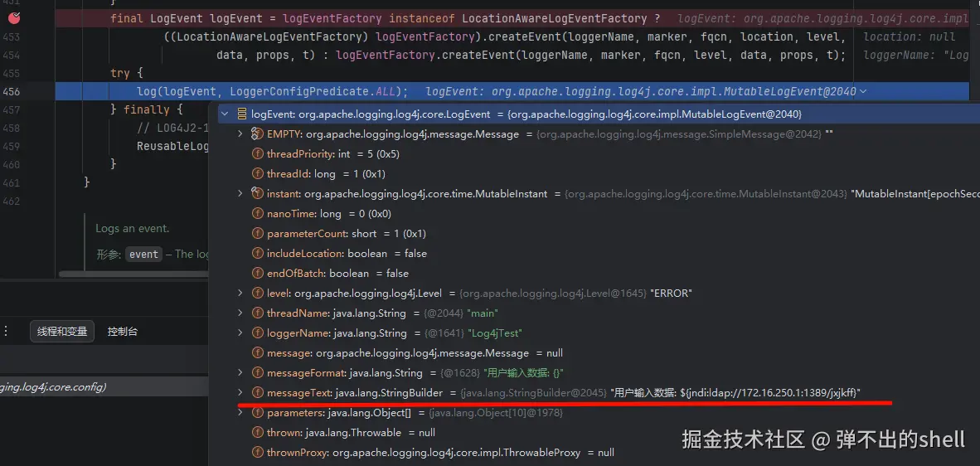
Task: Click the "} finally {" code line
Action: point(146,109)
